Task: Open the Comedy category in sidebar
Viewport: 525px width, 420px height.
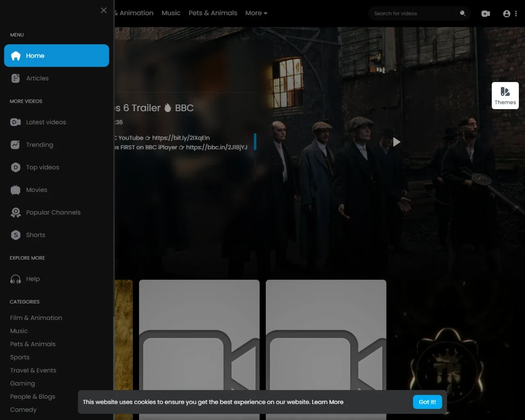Action: point(23,410)
